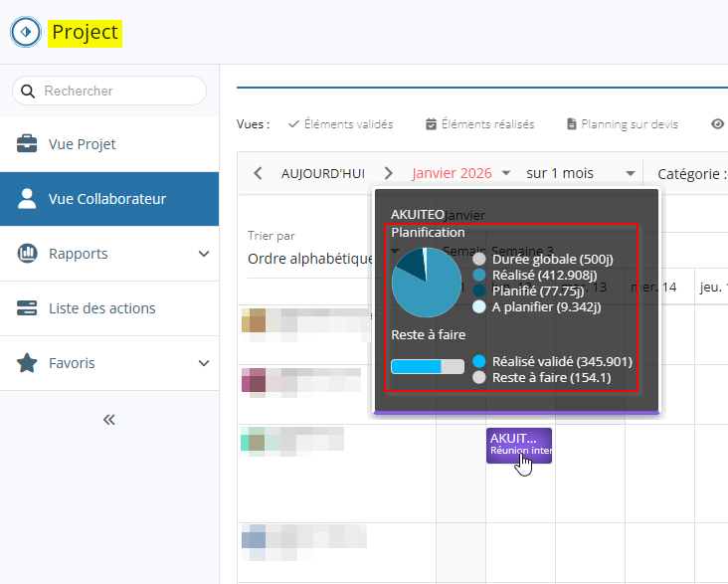
Task: Toggle the Planning sur devis view
Action: (623, 124)
